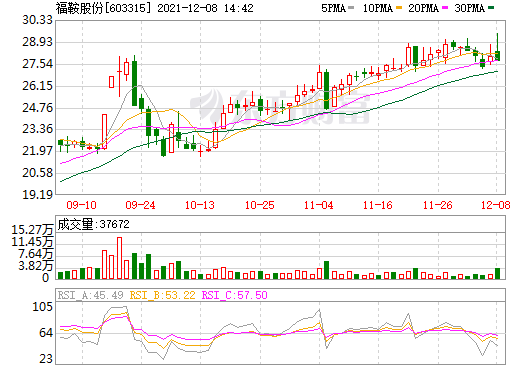Click the 09-10 date axis label

[81, 205]
